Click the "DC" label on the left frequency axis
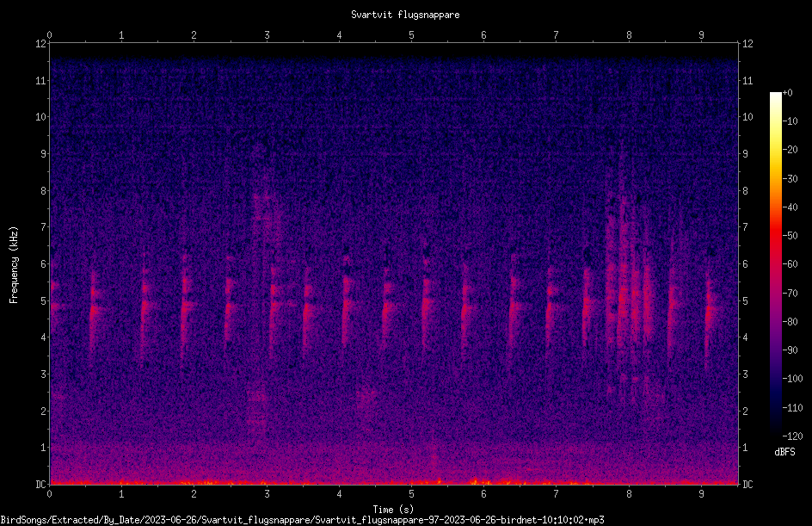 click(40, 484)
